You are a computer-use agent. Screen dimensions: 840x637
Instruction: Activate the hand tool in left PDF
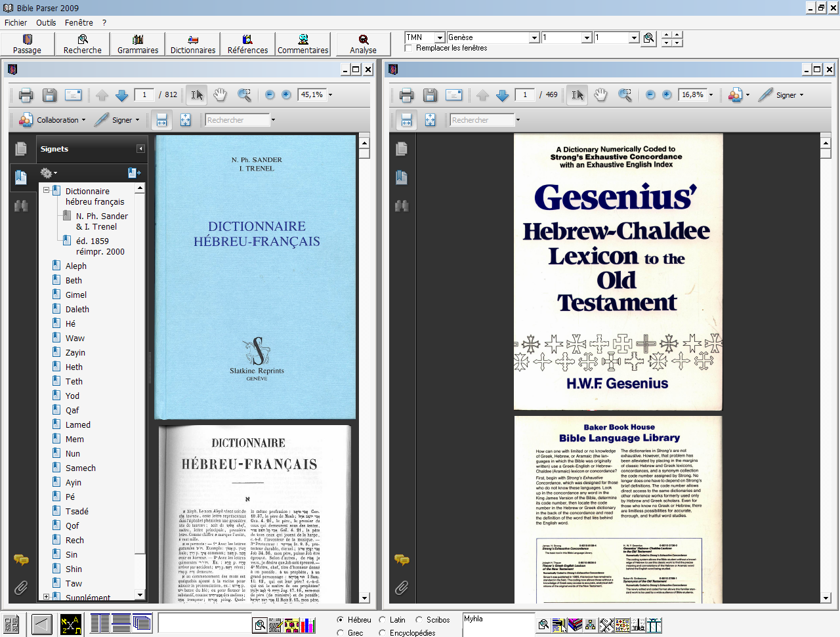click(x=220, y=95)
